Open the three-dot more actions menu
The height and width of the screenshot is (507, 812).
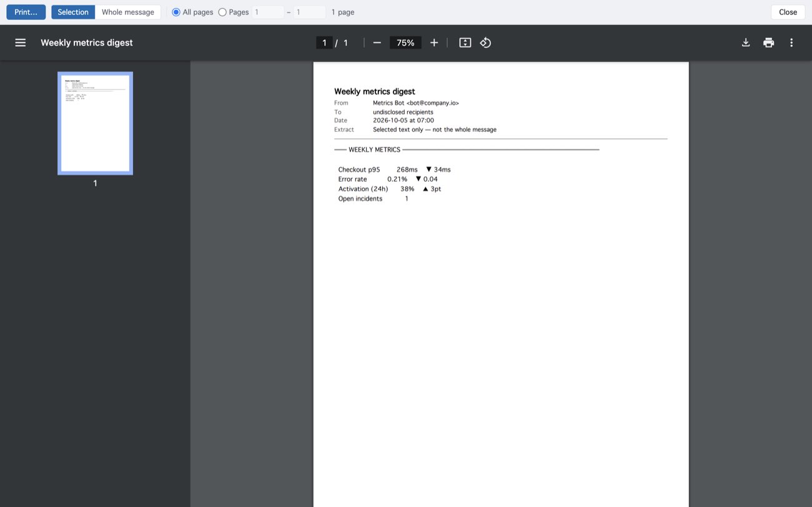pos(791,42)
